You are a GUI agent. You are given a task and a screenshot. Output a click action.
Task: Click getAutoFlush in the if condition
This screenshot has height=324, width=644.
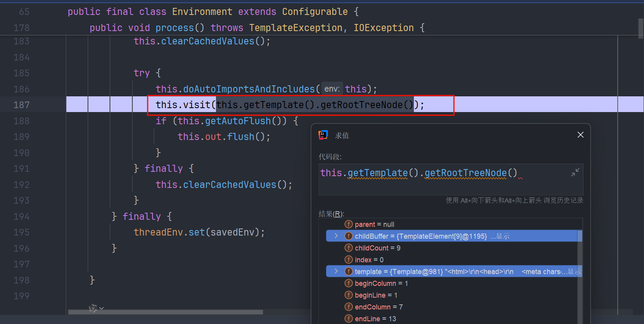(x=238, y=121)
